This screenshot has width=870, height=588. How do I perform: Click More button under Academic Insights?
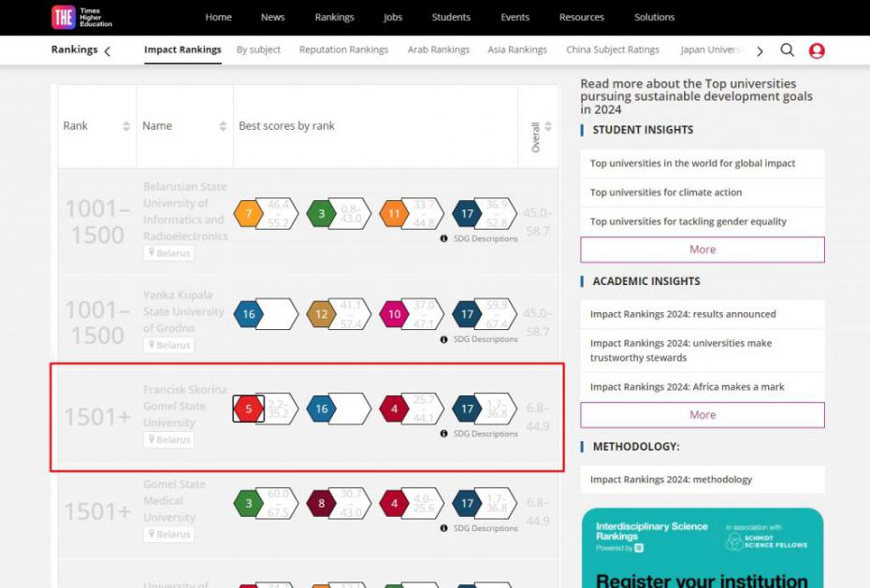tap(703, 415)
